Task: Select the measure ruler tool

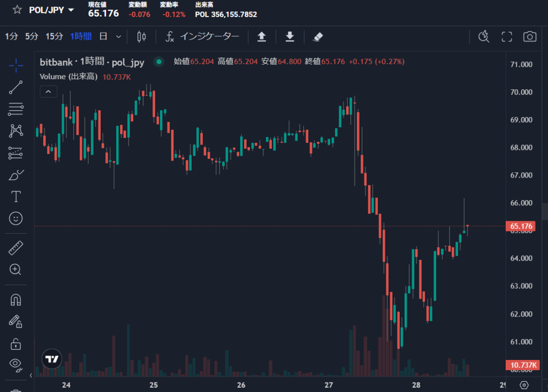Action: [15, 248]
